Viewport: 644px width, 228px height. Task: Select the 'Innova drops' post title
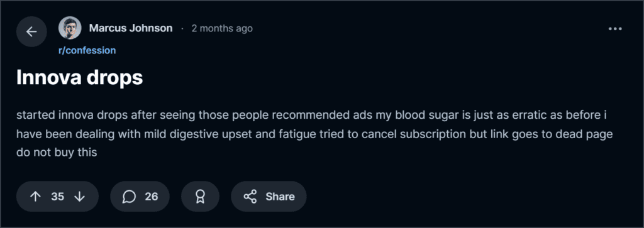(x=80, y=77)
